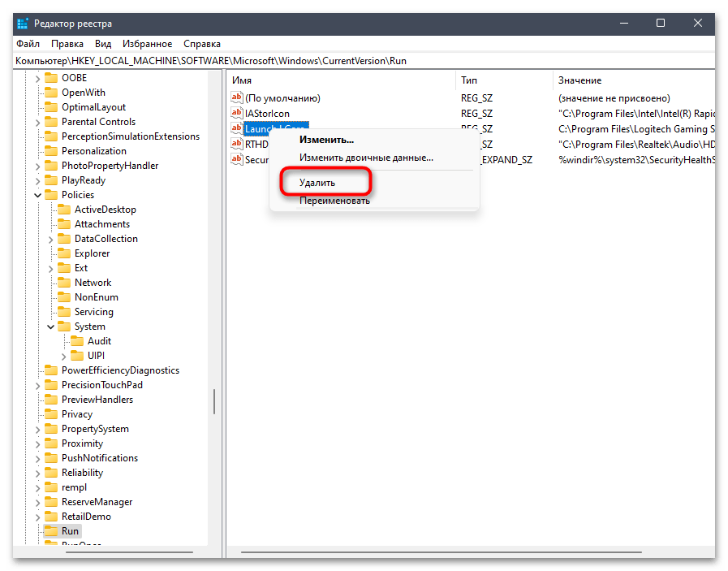Click the registry path address bar
The height and width of the screenshot is (571, 728).
364,61
